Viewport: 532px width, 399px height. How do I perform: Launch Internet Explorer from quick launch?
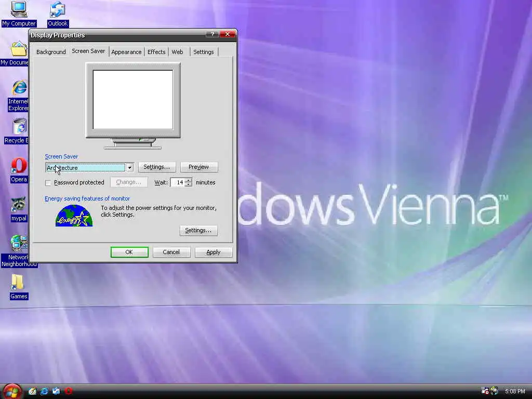click(x=45, y=391)
